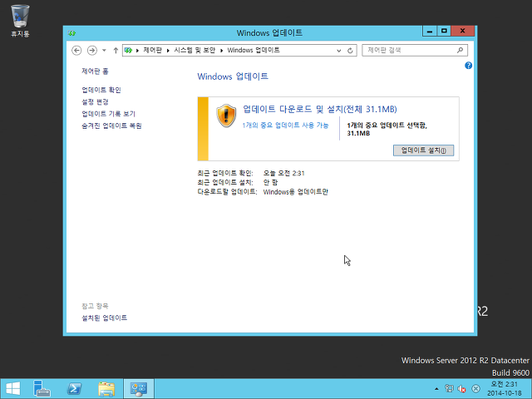
Task: Open help with the blue question icon
Action: pyautogui.click(x=468, y=66)
